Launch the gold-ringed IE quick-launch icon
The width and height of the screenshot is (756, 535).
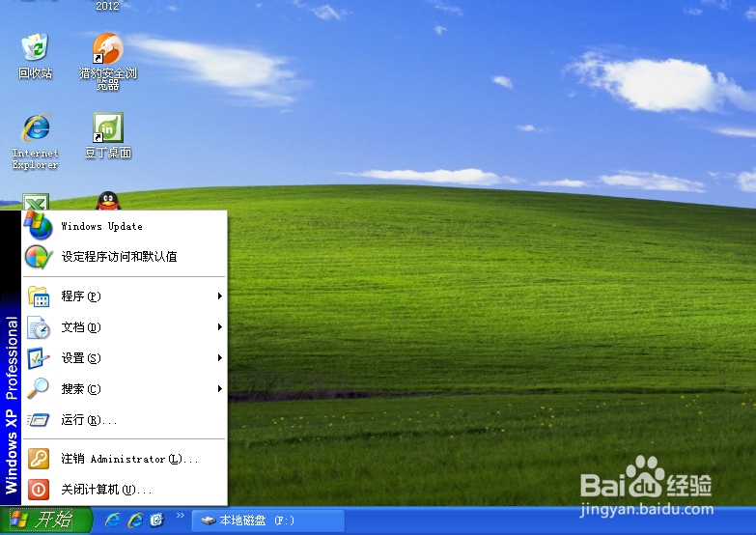coord(135,521)
